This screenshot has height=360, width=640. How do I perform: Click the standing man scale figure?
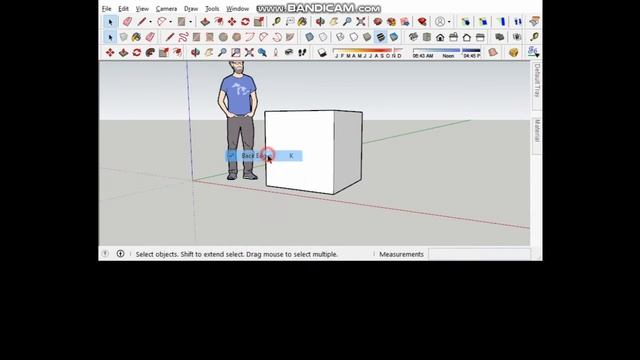[x=238, y=120]
